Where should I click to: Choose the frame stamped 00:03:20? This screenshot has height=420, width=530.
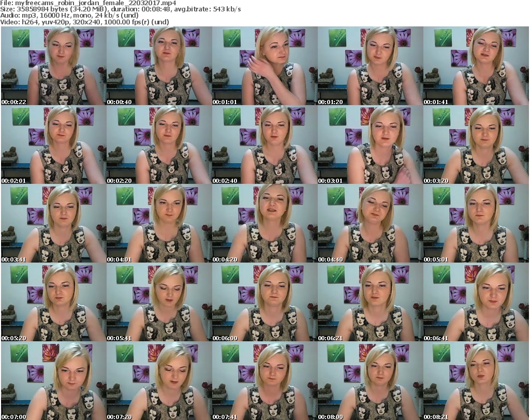(476, 144)
